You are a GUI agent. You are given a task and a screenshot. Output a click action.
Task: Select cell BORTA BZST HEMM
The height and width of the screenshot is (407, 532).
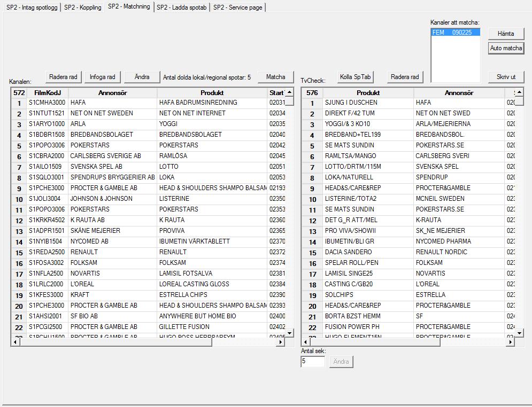(368, 316)
